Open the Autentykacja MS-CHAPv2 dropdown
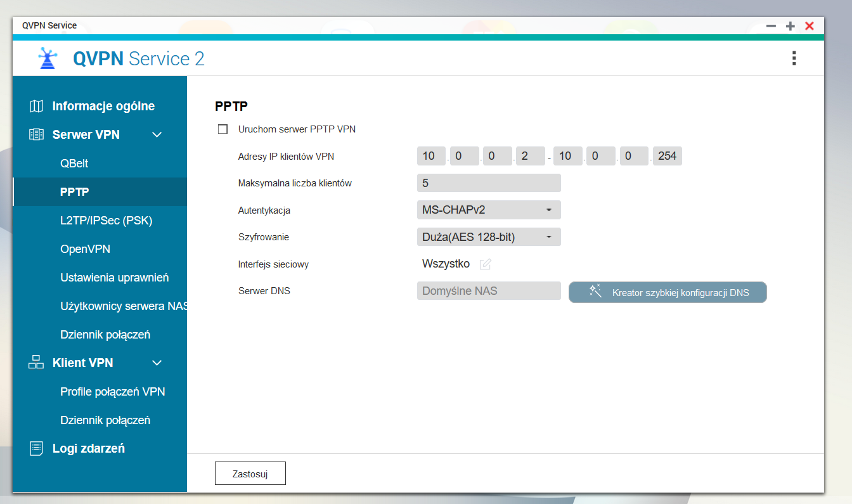Image resolution: width=852 pixels, height=504 pixels. [489, 210]
